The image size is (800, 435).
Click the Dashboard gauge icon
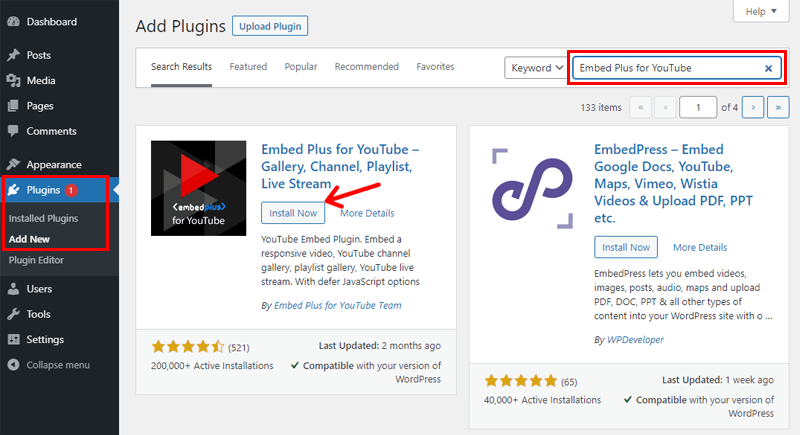[x=14, y=21]
